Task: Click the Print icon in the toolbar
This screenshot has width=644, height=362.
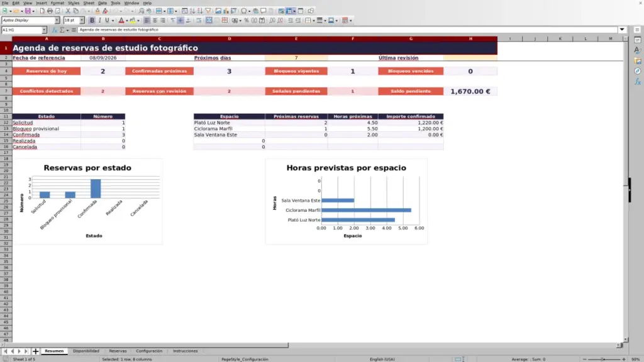Action: [x=50, y=11]
